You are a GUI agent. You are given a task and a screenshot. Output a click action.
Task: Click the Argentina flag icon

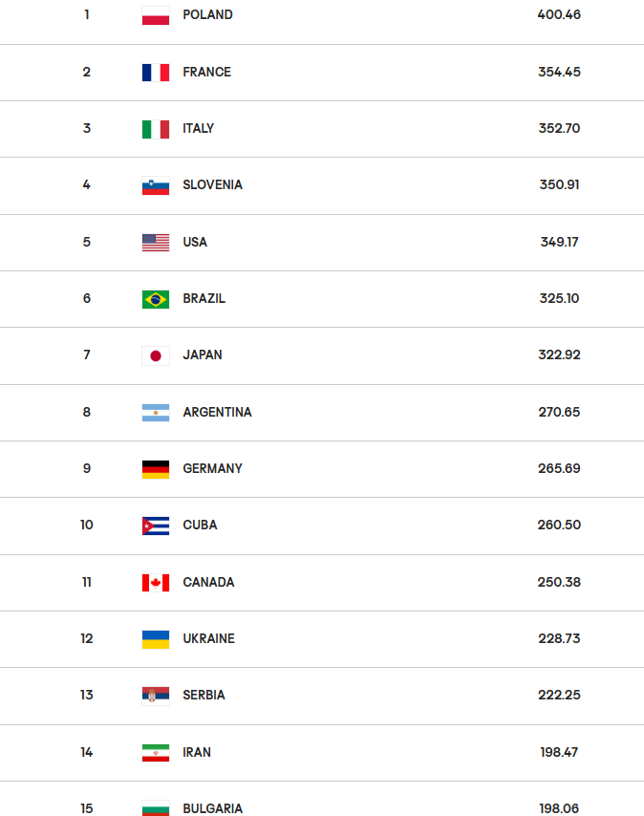click(155, 413)
